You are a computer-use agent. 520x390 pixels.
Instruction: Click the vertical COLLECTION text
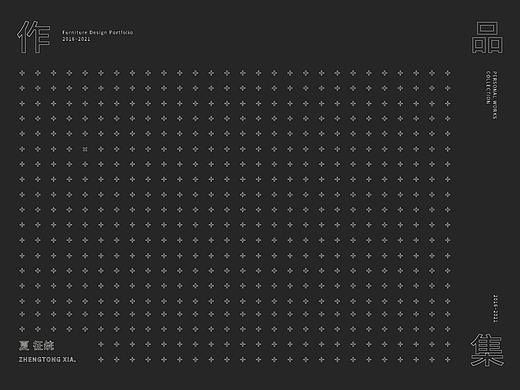tap(487, 87)
